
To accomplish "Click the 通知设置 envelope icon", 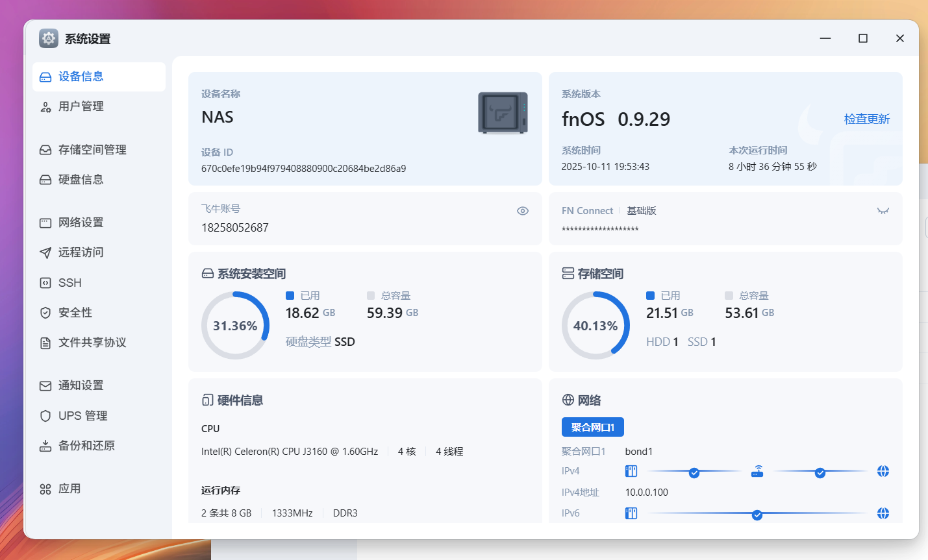I will tap(45, 385).
